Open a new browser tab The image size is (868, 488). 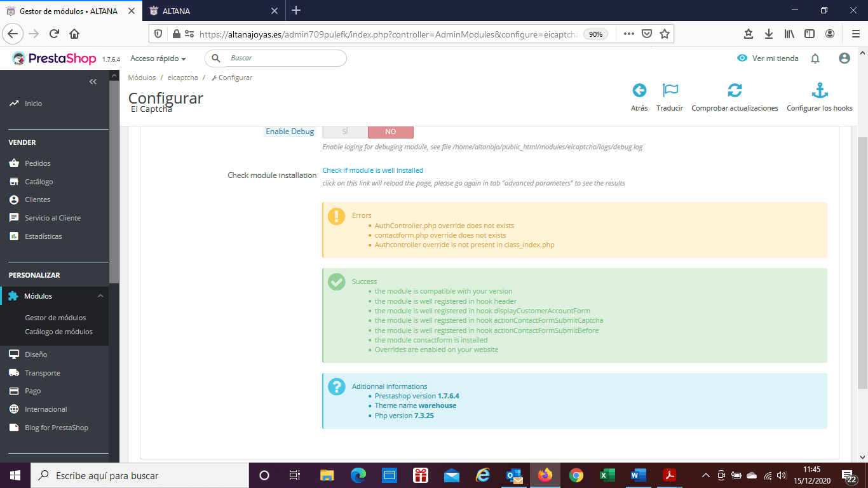pos(296,11)
